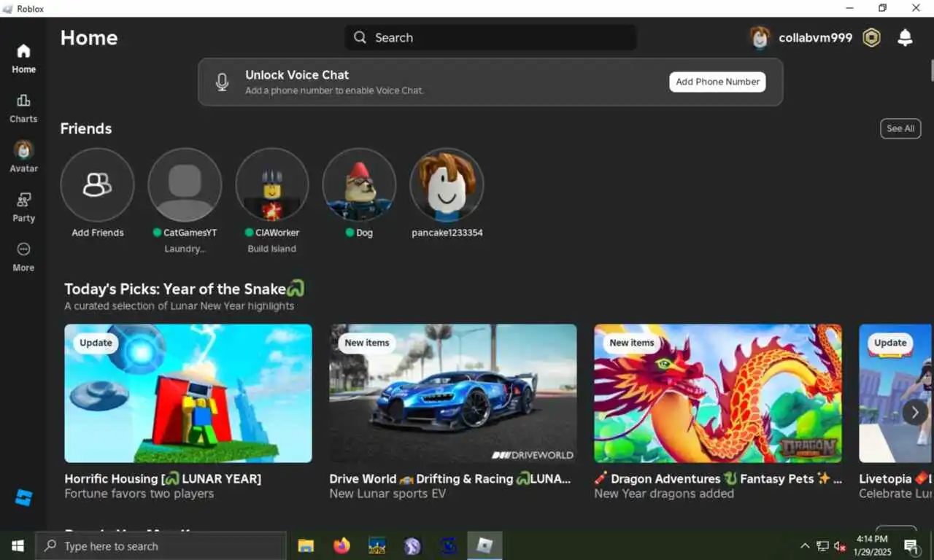Click the Unlock Voice Chat heading
Viewport: 934px width, 560px height.
coord(297,75)
